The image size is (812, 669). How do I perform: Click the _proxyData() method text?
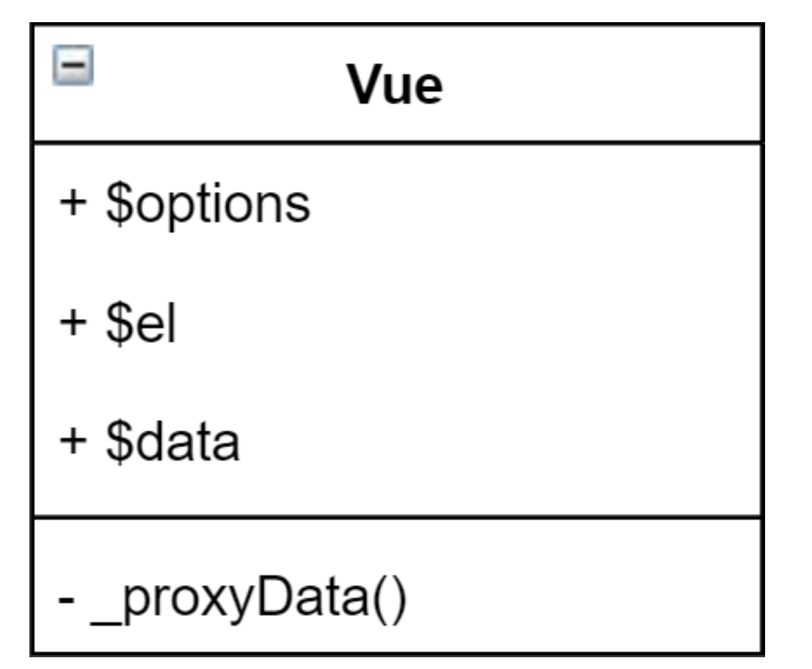(x=249, y=598)
